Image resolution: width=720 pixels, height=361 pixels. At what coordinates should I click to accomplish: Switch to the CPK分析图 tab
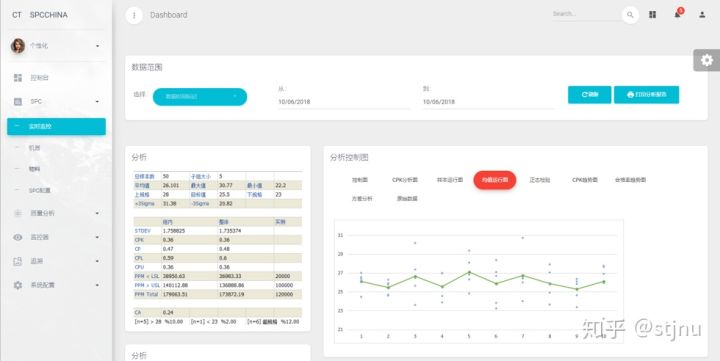[x=405, y=180]
